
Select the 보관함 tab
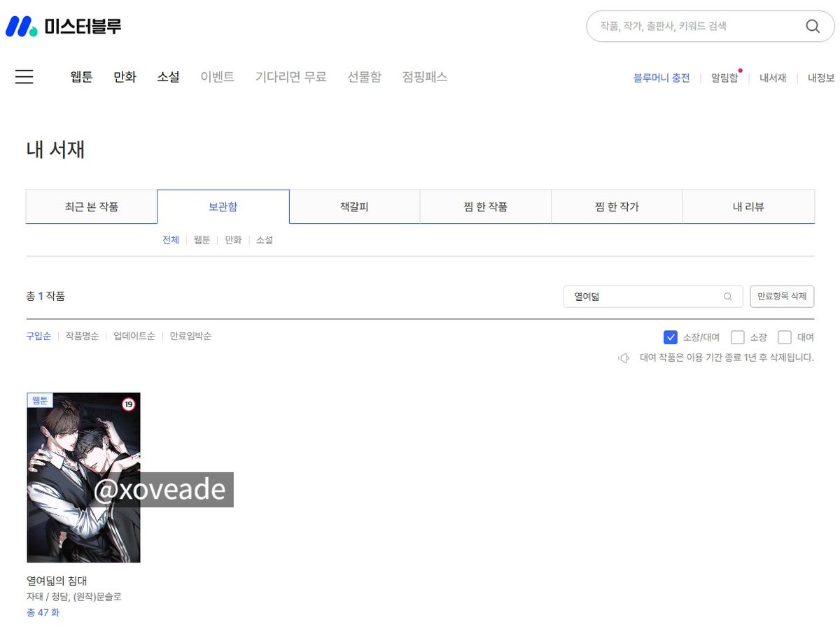point(223,206)
